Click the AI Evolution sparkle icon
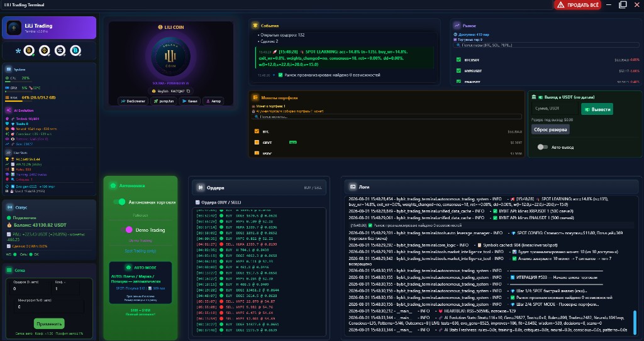 [9, 111]
